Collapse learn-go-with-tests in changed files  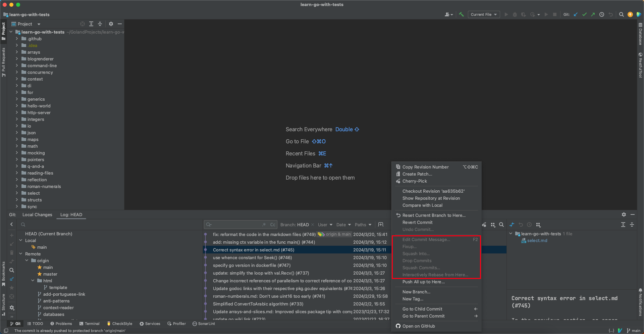point(511,234)
